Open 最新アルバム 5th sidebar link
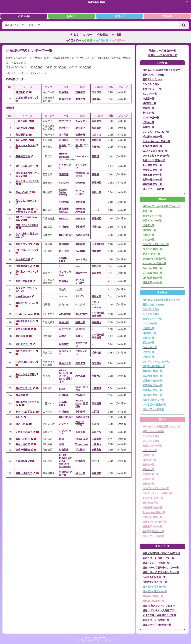The width and height of the screenshot is (191, 644). coord(152,79)
